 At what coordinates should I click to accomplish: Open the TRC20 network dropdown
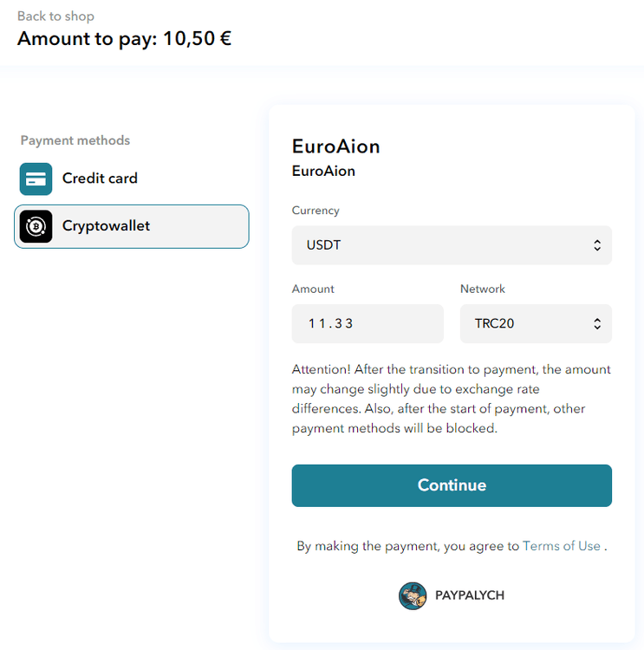pyautogui.click(x=535, y=323)
